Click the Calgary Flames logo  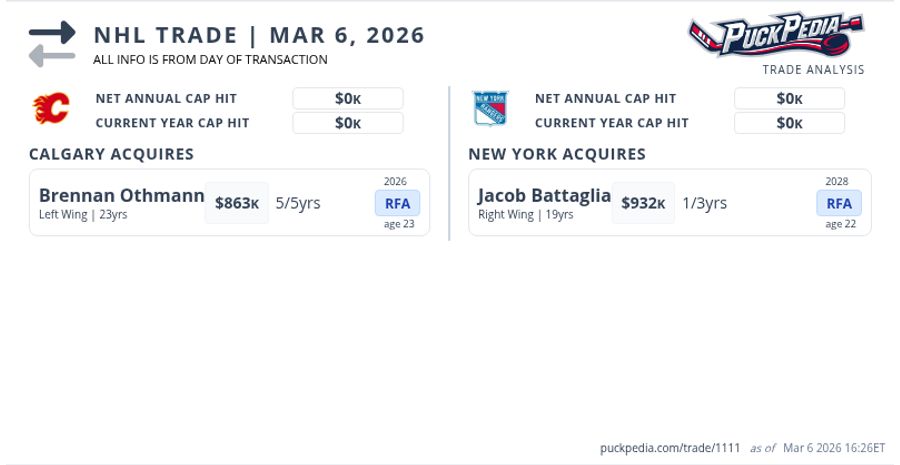coord(50,108)
